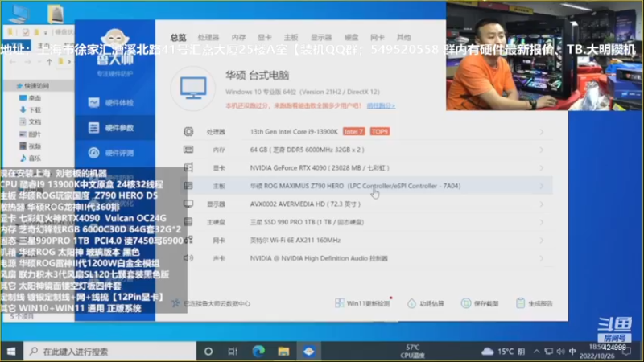Open the 硬件评测 sidebar icon
This screenshot has height=362, width=644.
click(x=93, y=153)
